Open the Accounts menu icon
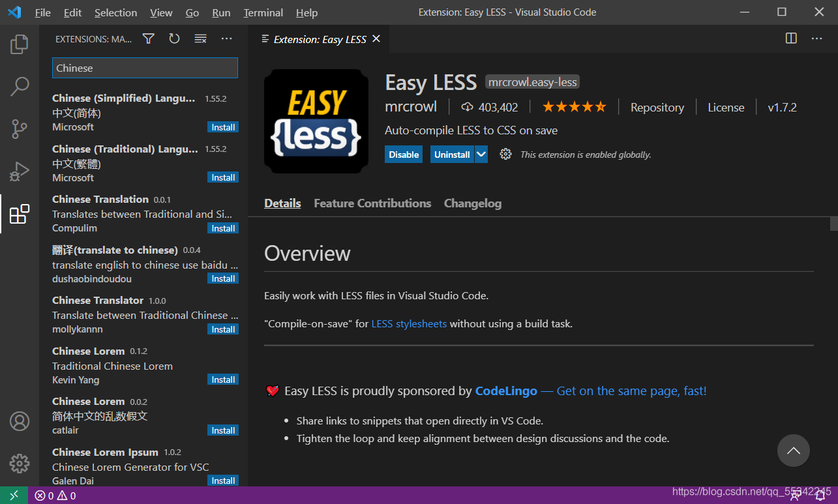The image size is (838, 504). [20, 421]
